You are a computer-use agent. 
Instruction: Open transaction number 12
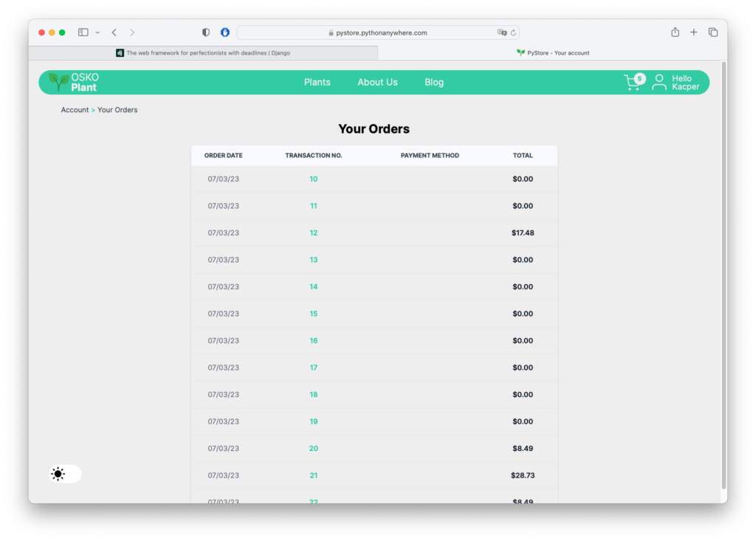click(x=313, y=233)
